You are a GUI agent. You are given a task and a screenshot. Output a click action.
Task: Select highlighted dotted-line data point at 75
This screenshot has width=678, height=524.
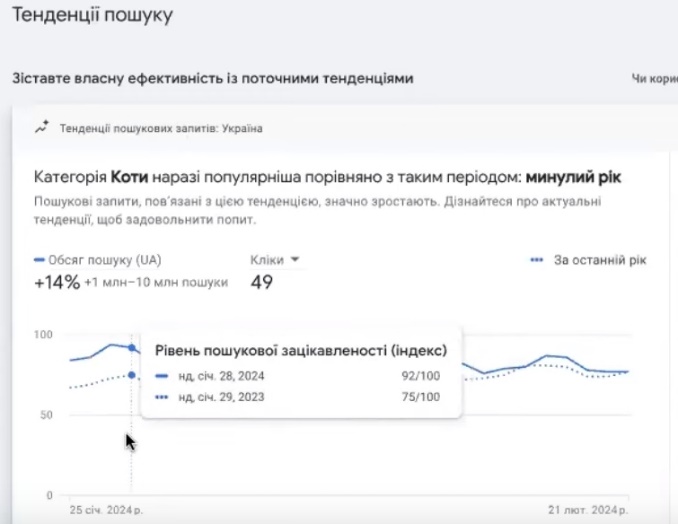tap(131, 375)
